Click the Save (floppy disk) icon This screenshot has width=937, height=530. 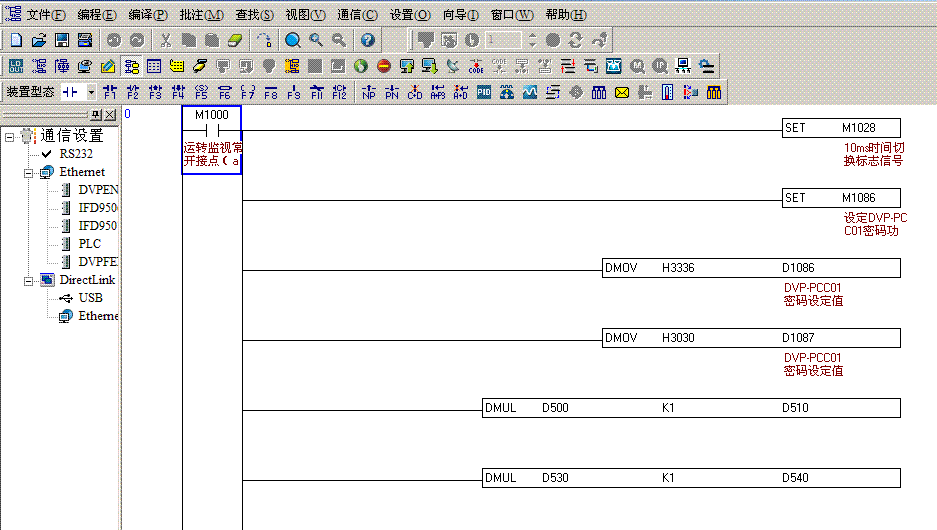[x=62, y=40]
